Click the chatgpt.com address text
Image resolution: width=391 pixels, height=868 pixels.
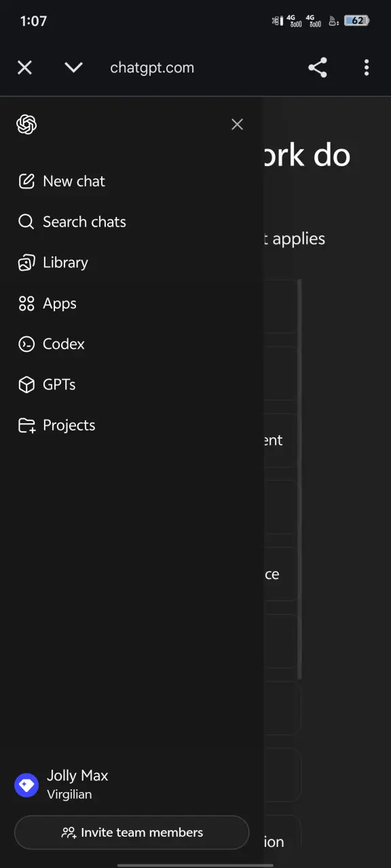(152, 68)
